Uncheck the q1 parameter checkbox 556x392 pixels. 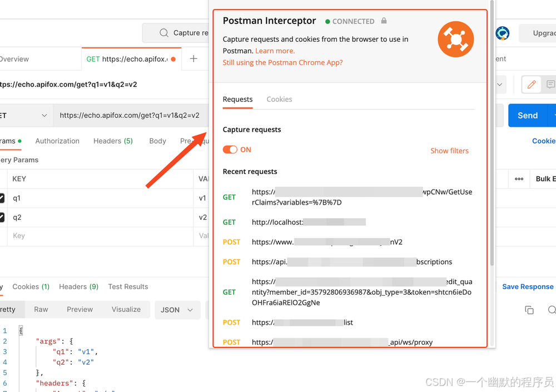click(x=2, y=198)
